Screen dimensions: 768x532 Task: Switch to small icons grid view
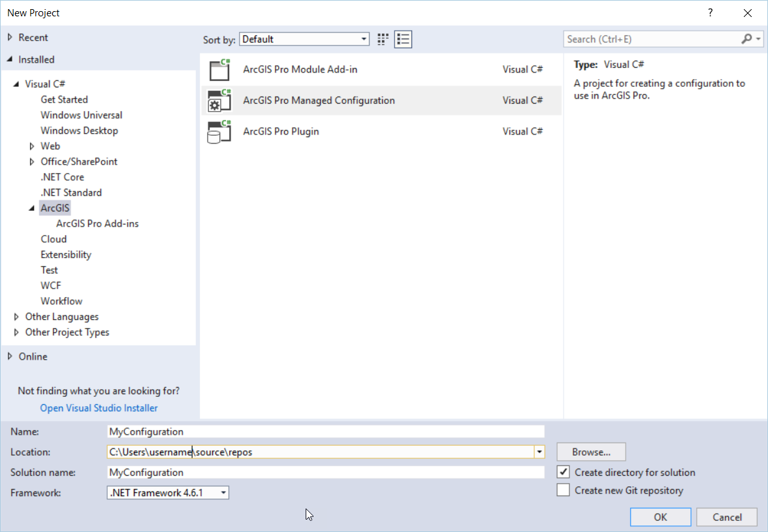click(383, 39)
